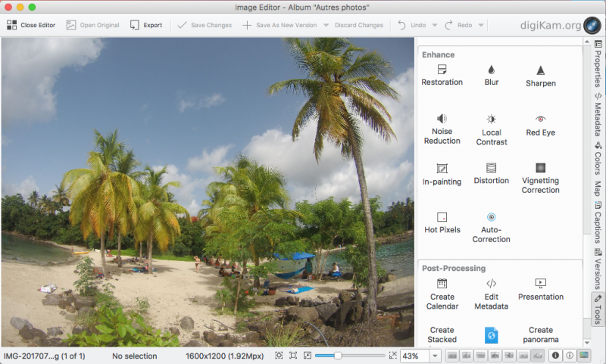Open the Distortion tool

point(491,174)
